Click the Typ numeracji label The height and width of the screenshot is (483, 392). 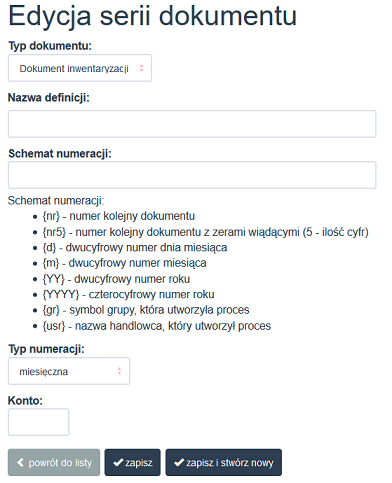[46, 349]
